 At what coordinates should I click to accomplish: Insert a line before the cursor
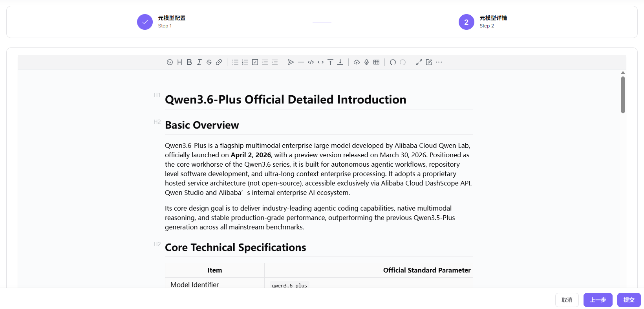point(330,62)
